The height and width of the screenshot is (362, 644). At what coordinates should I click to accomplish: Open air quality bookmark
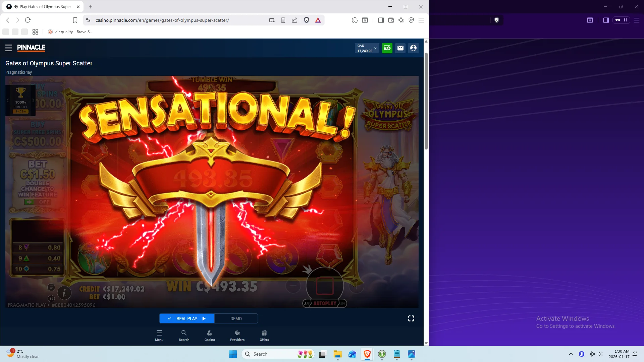click(x=70, y=32)
